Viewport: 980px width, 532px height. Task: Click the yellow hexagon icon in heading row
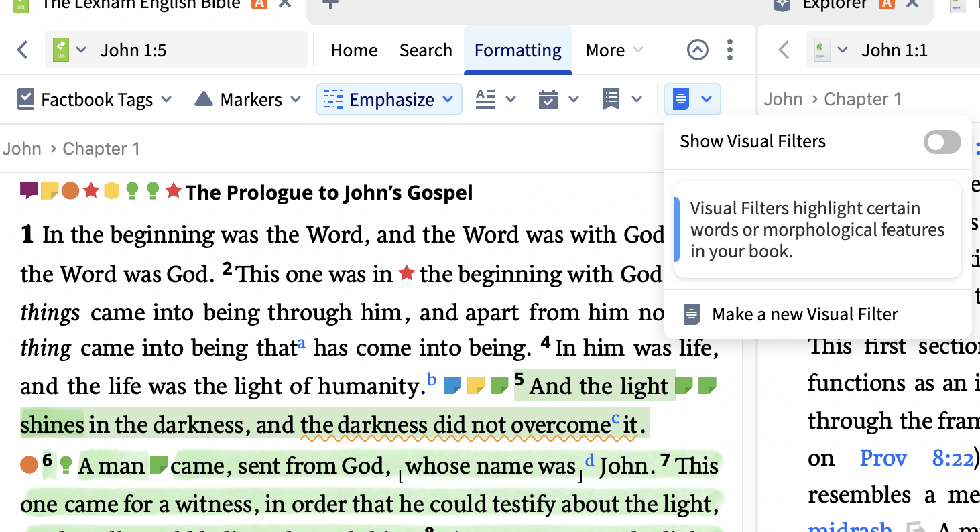[x=111, y=192]
